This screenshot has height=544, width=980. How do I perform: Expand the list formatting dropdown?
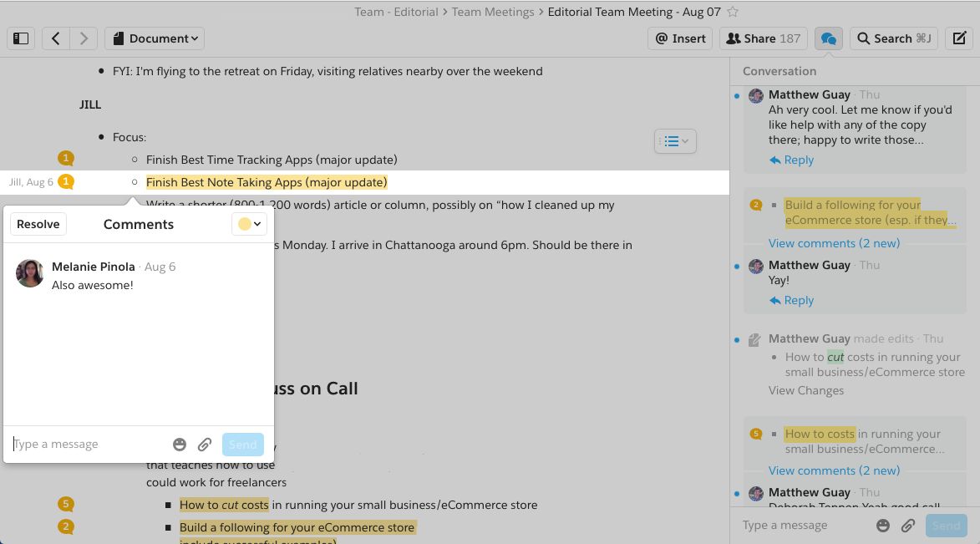(x=675, y=141)
